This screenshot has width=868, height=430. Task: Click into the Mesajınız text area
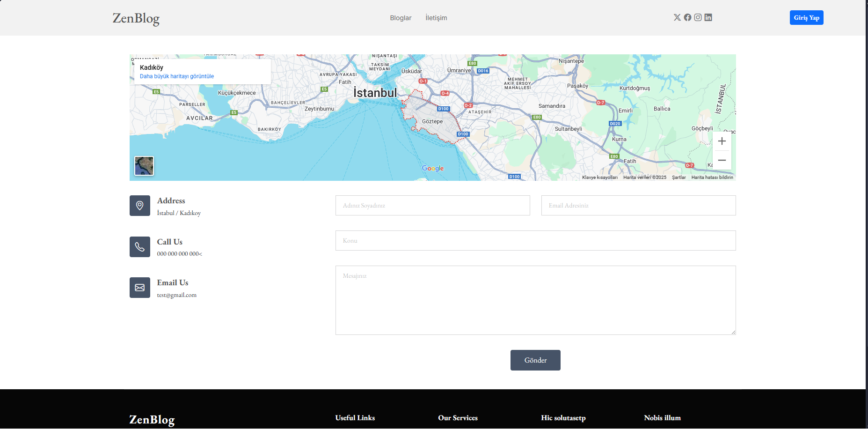pos(535,300)
